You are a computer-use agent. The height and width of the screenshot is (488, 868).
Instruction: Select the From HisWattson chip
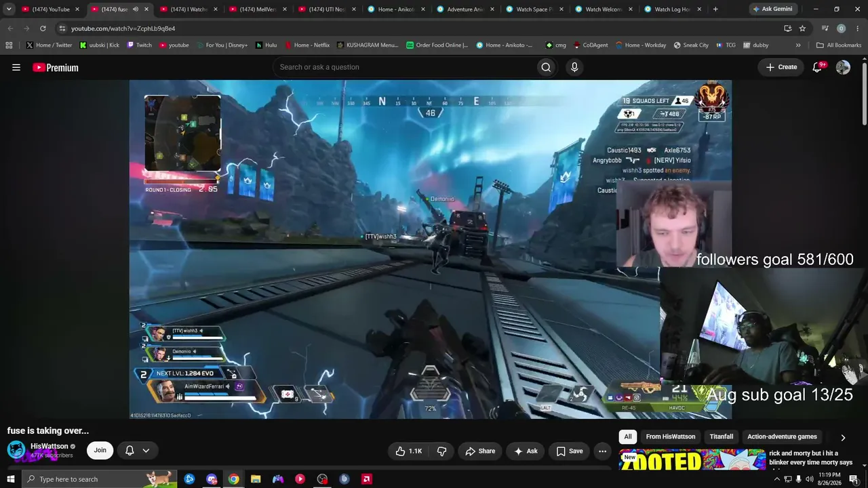pyautogui.click(x=671, y=437)
